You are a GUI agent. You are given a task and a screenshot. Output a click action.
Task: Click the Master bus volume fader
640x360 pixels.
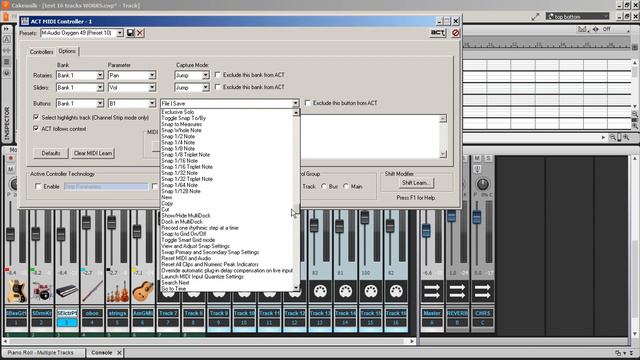click(x=426, y=231)
